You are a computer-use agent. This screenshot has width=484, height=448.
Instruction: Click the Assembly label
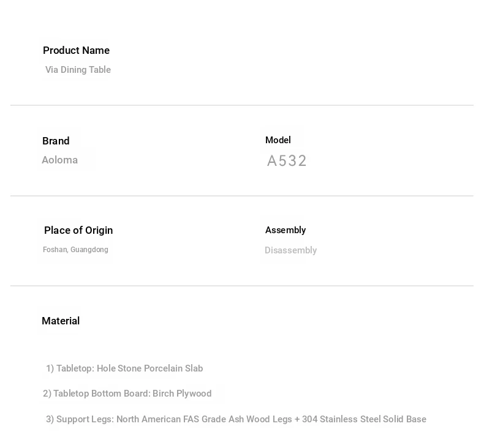(x=285, y=230)
